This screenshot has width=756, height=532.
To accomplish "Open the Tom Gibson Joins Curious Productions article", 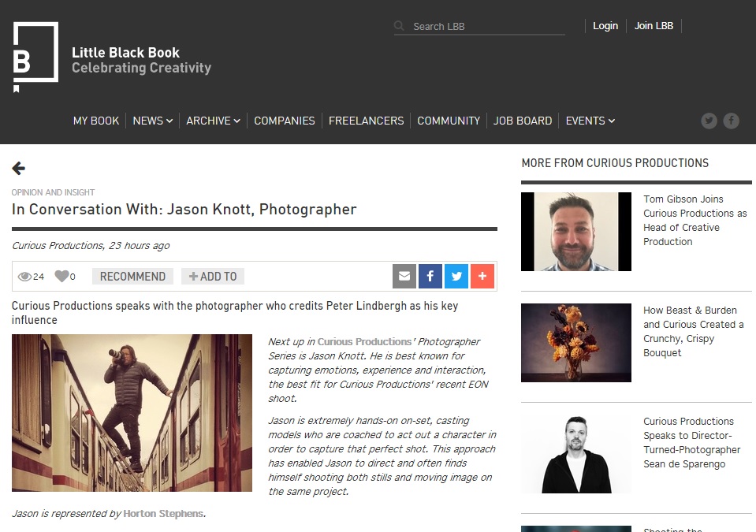I will (695, 220).
